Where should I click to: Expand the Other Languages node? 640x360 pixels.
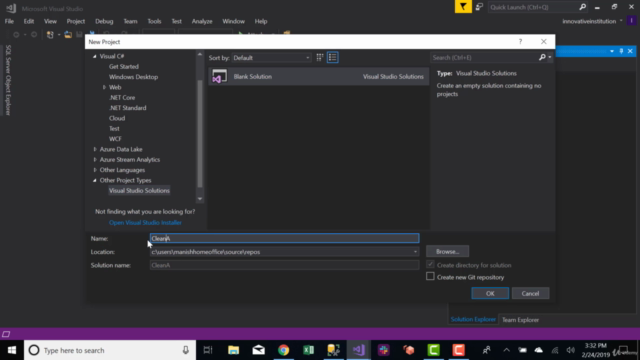[x=95, y=170]
